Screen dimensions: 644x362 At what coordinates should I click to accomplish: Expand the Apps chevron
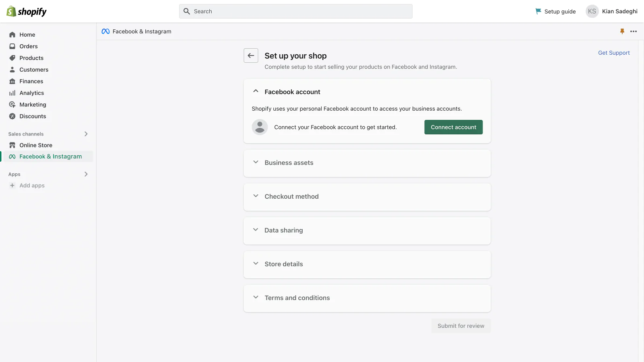pyautogui.click(x=86, y=174)
